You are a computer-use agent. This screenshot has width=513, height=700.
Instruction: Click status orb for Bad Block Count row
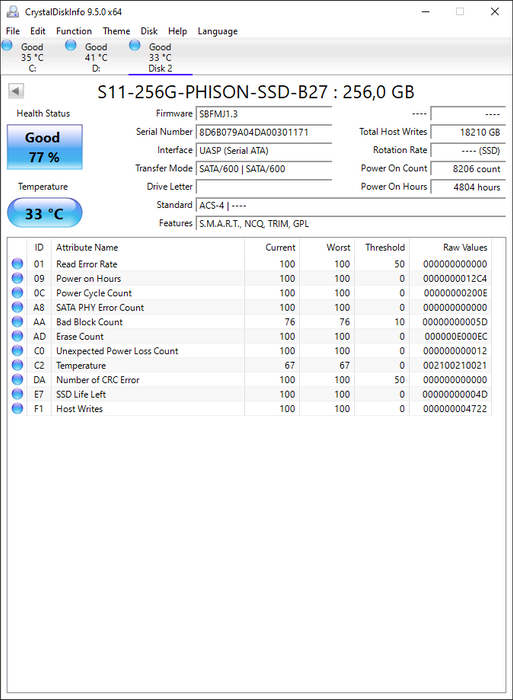tap(17, 322)
